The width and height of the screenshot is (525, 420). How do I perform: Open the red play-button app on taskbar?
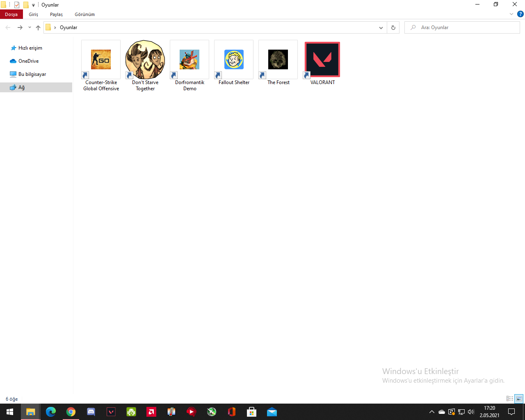point(192,412)
